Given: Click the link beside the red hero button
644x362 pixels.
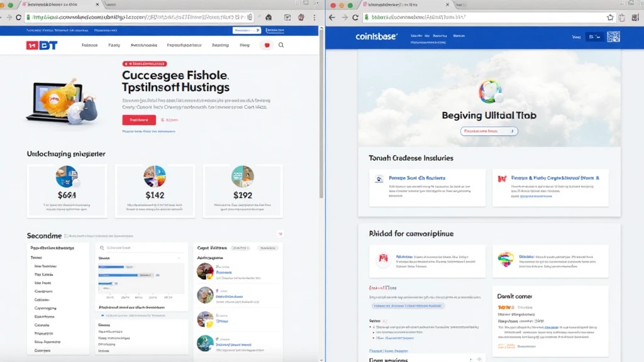Looking at the screenshot, I should (x=169, y=120).
